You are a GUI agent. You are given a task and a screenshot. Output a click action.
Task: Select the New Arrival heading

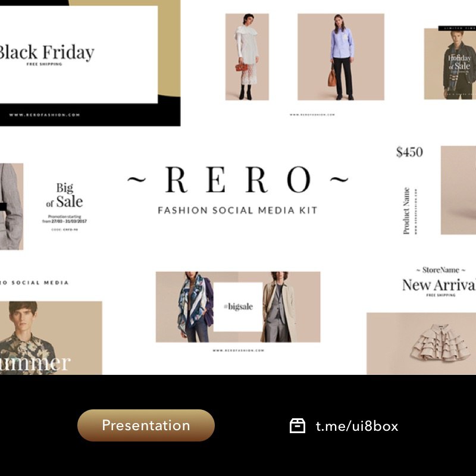439,285
